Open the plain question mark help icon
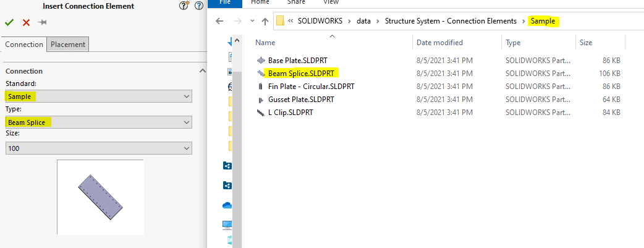Viewport: 644px width, 248px height. pyautogui.click(x=199, y=6)
